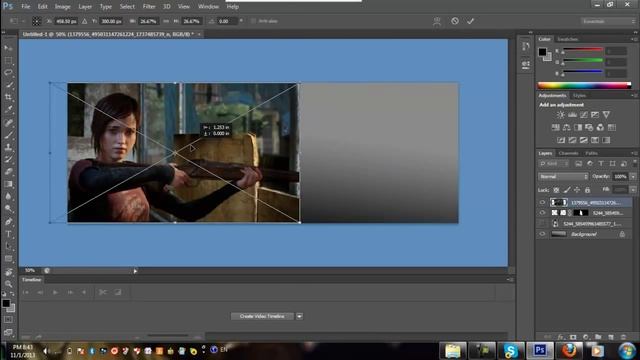Add a Levels adjustment

click(x=572, y=115)
